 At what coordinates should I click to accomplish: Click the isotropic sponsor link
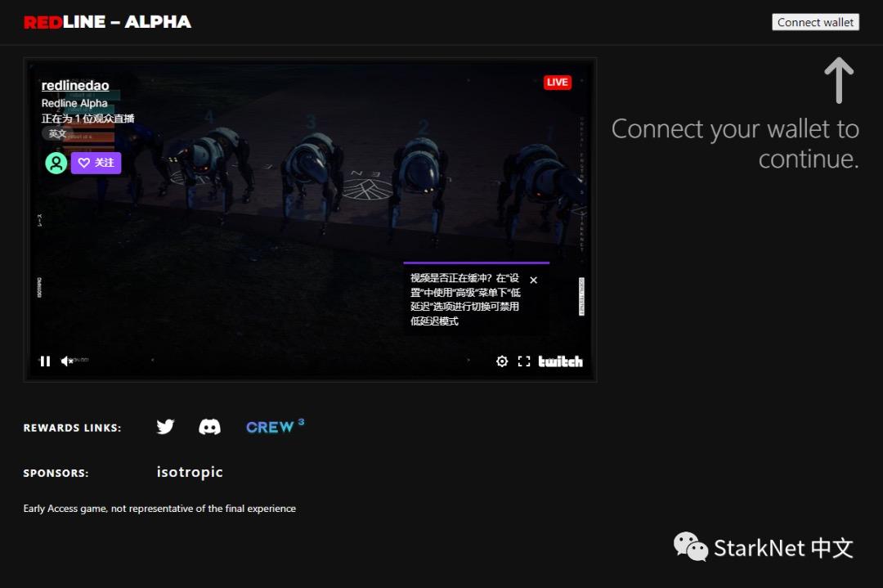point(190,472)
